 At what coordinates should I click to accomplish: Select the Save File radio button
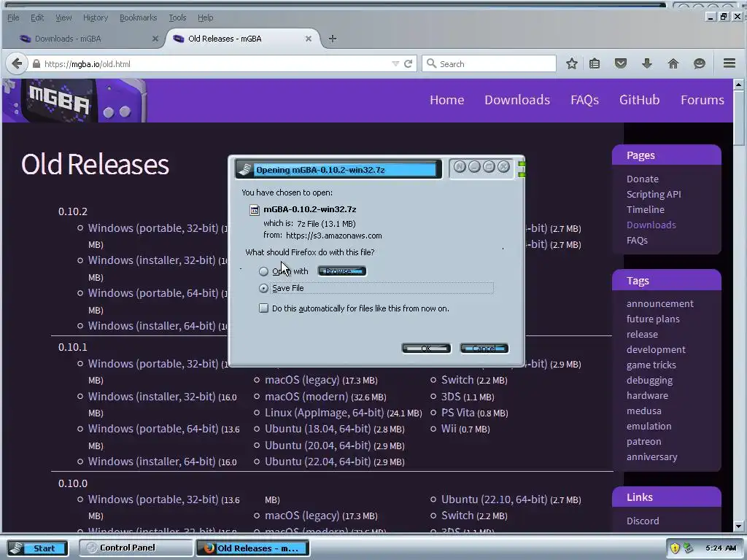pos(263,289)
